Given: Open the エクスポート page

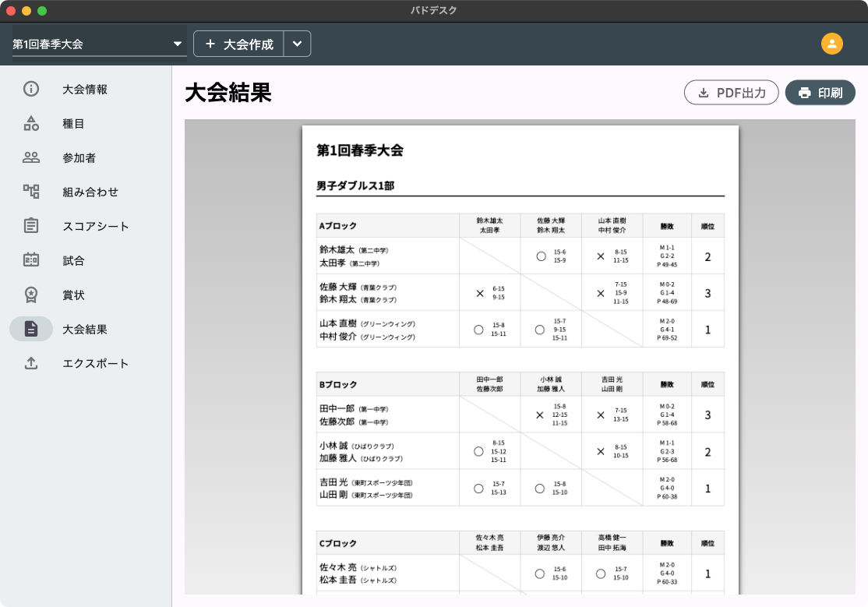Looking at the screenshot, I should pyautogui.click(x=95, y=364).
